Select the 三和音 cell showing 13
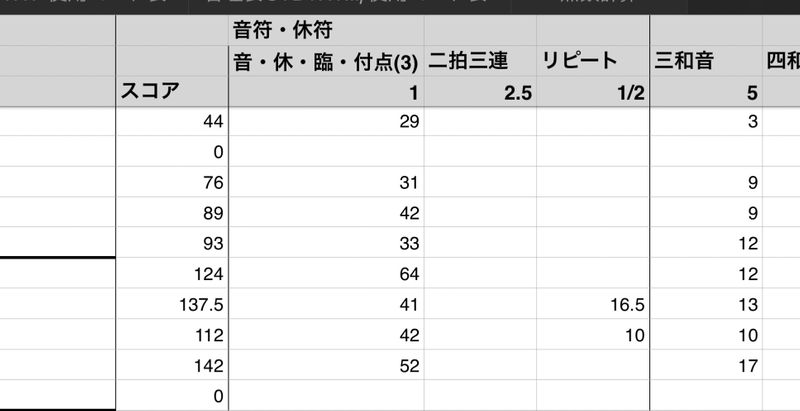The height and width of the screenshot is (411, 800). click(706, 305)
